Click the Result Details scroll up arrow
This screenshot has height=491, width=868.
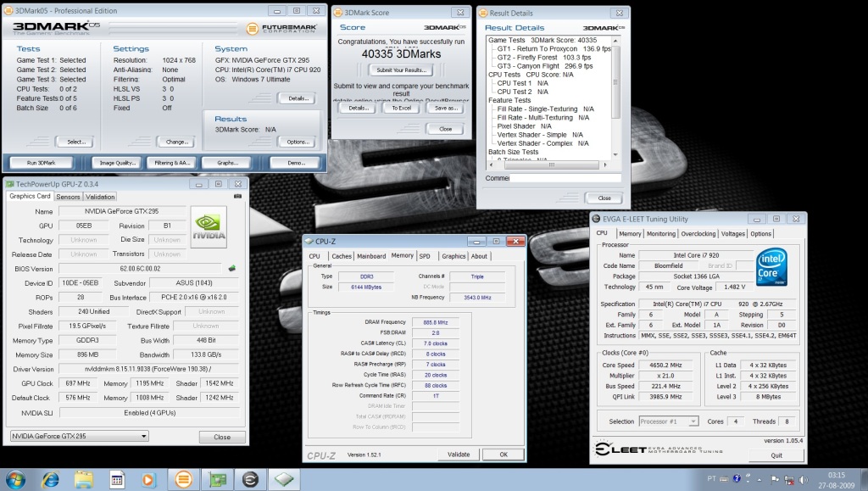pyautogui.click(x=615, y=41)
